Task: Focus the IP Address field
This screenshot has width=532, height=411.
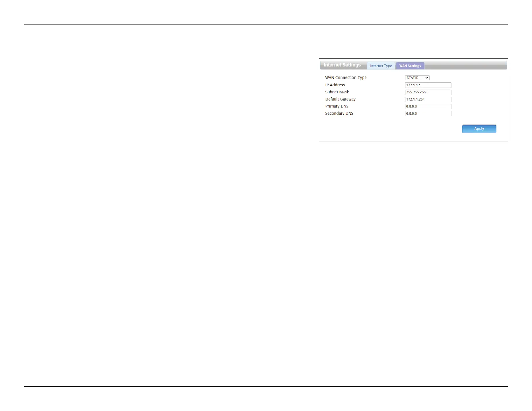Action: 428,85
